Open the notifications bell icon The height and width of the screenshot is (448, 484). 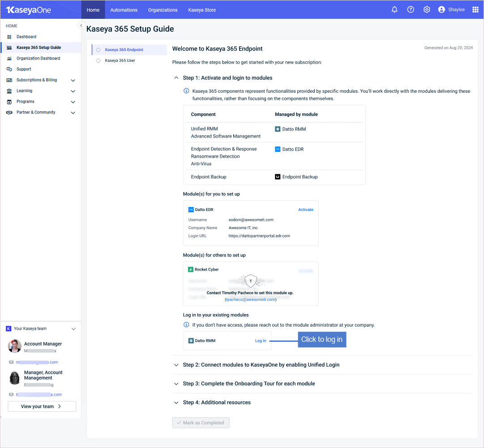coord(394,9)
